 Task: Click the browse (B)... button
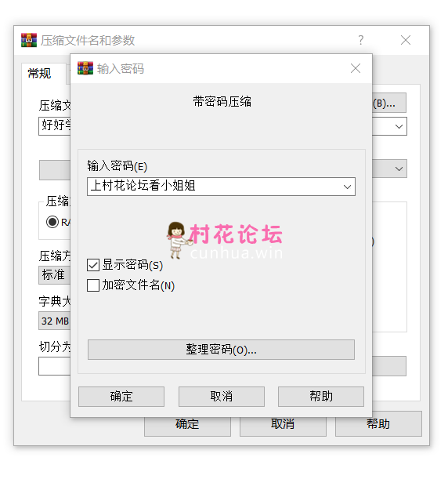click(389, 103)
